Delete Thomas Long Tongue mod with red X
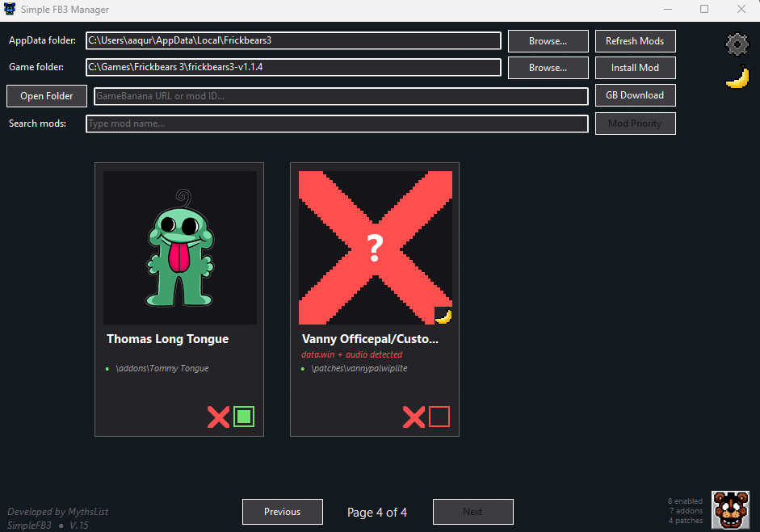The width and height of the screenshot is (760, 532). point(219,417)
